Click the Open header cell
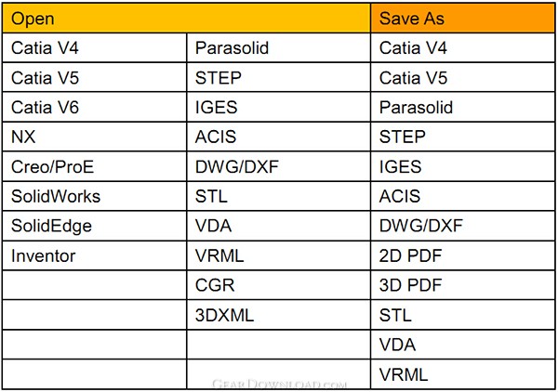Viewport: 558px width, 392px height. [x=186, y=19]
